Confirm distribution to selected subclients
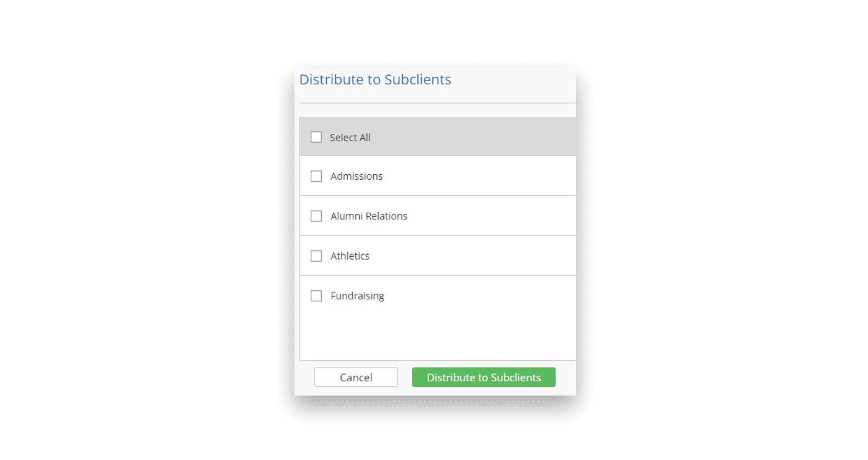This screenshot has width=868, height=460. (x=484, y=377)
